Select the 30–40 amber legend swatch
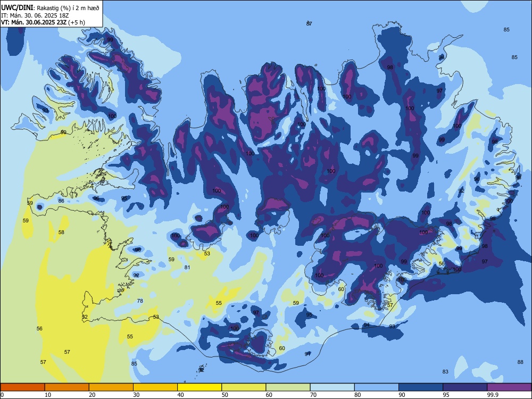Image resolution: width=532 pixels, height=399 pixels. click(155, 387)
